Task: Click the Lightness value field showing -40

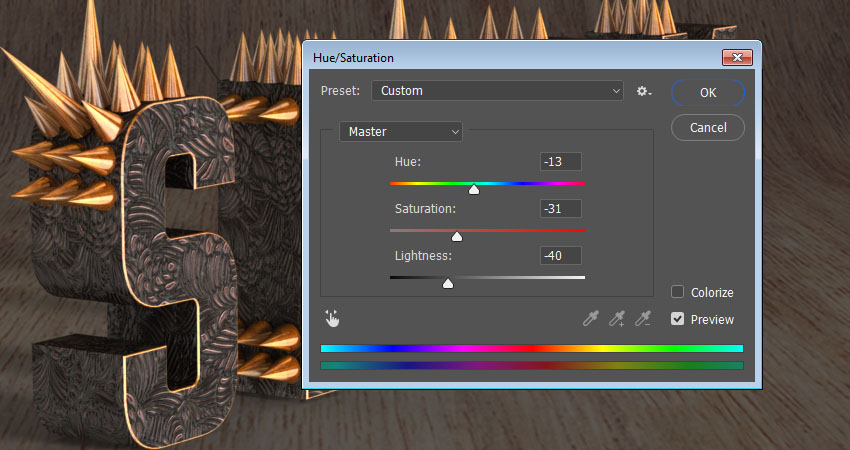Action: [x=561, y=255]
